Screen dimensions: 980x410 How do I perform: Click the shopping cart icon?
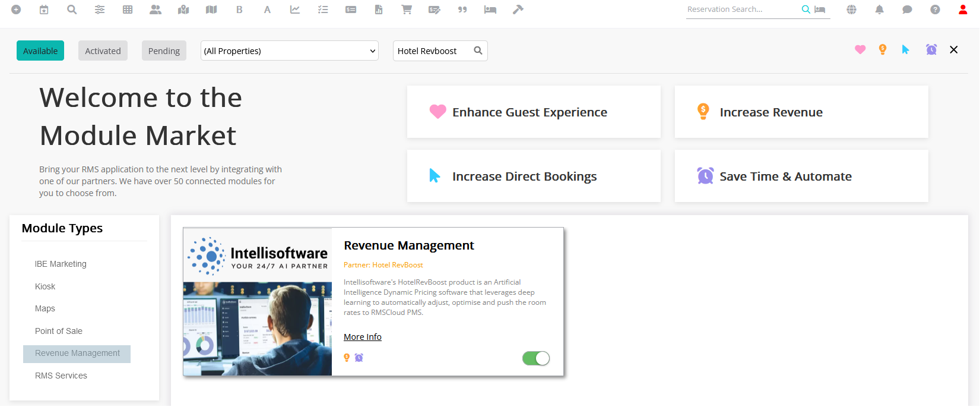pos(407,10)
